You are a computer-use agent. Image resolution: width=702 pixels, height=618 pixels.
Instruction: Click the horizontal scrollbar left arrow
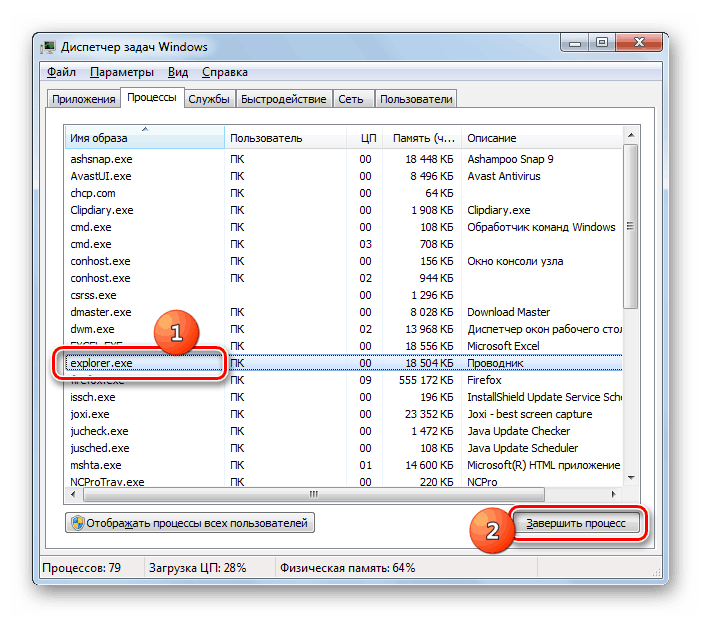tap(73, 494)
